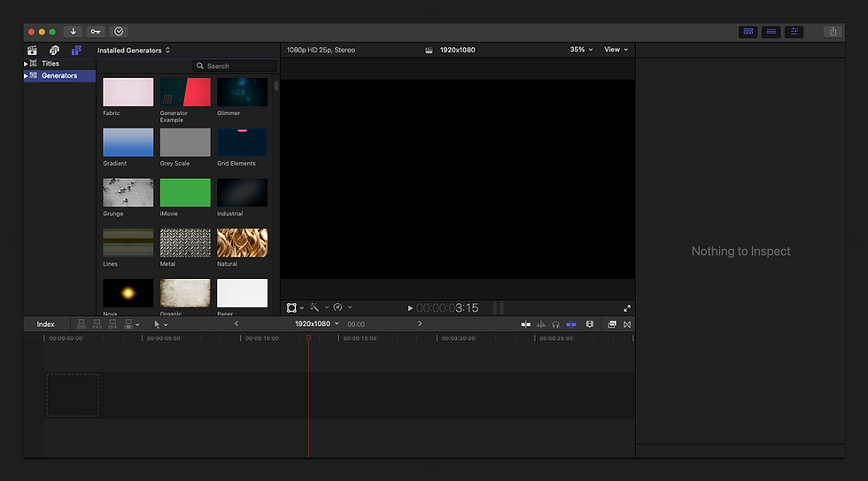Image resolution: width=868 pixels, height=481 pixels.
Task: Open the clip appearance filmstrip icon
Action: pyautogui.click(x=590, y=324)
